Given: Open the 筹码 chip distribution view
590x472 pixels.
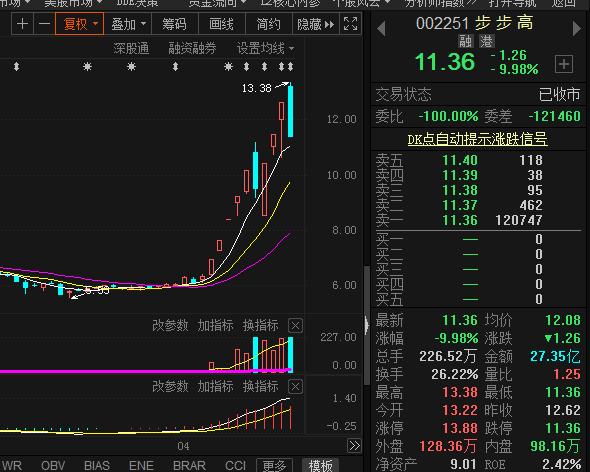Looking at the screenshot, I should [174, 24].
